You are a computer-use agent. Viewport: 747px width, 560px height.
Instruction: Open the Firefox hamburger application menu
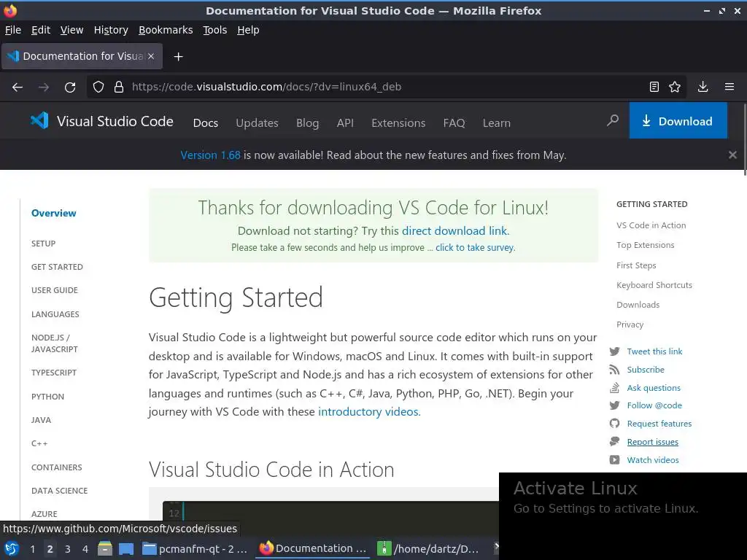[729, 87]
